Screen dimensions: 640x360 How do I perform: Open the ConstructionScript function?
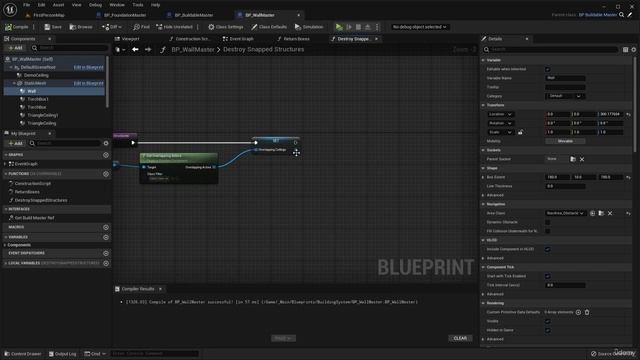(x=33, y=184)
